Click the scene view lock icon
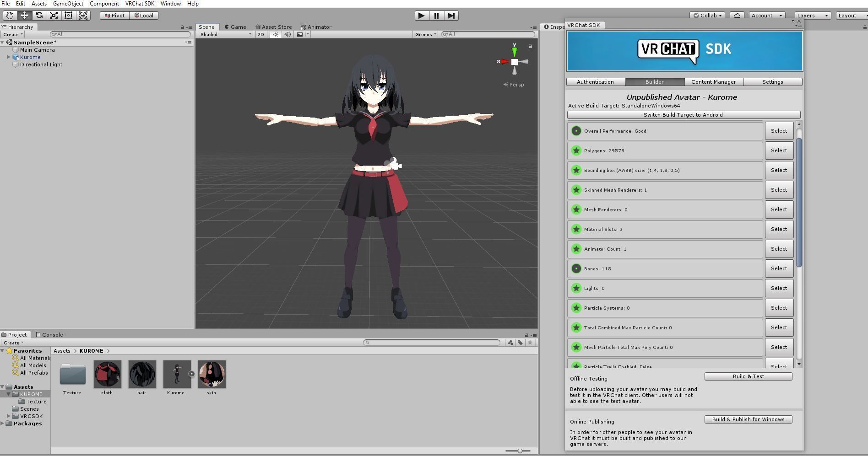 click(x=530, y=46)
